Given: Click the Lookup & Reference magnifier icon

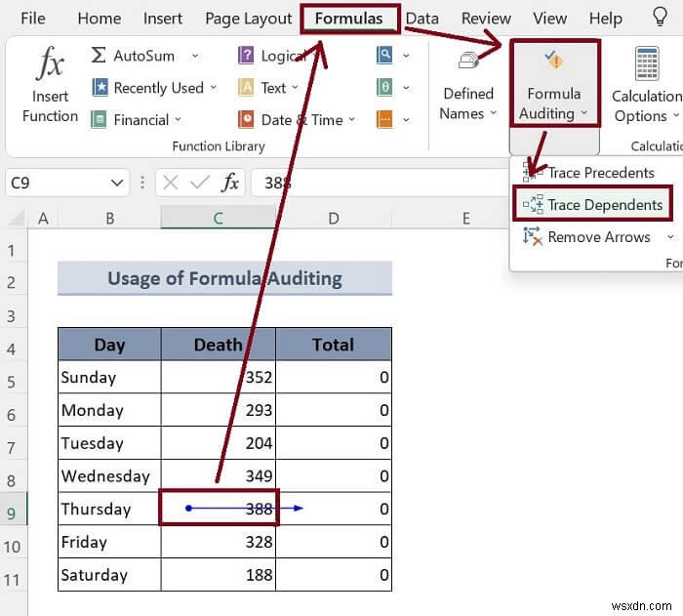Looking at the screenshot, I should [x=384, y=56].
